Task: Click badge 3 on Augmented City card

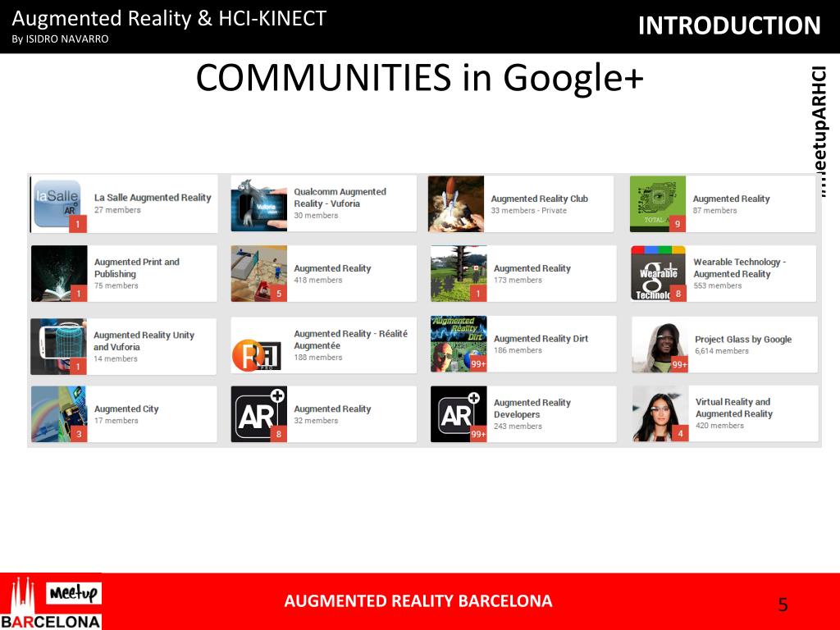Action: pos(79,433)
